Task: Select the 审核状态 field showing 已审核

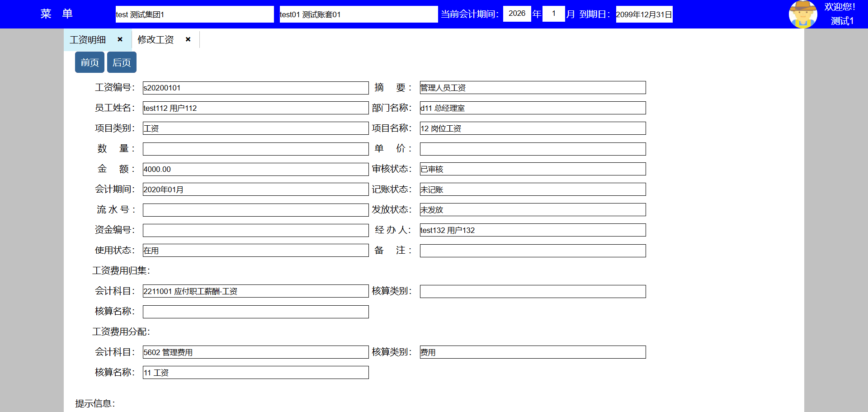Action: 533,169
